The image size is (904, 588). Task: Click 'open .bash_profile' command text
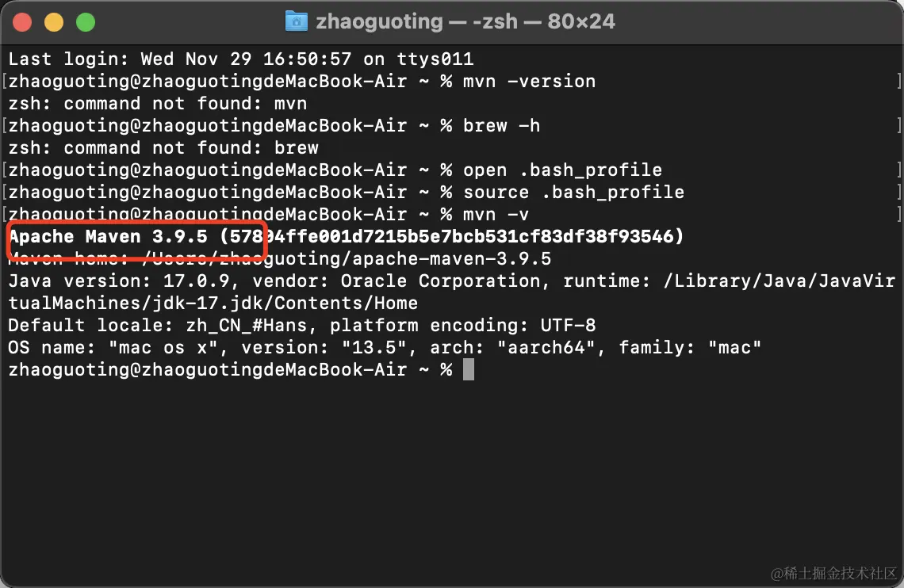(563, 170)
